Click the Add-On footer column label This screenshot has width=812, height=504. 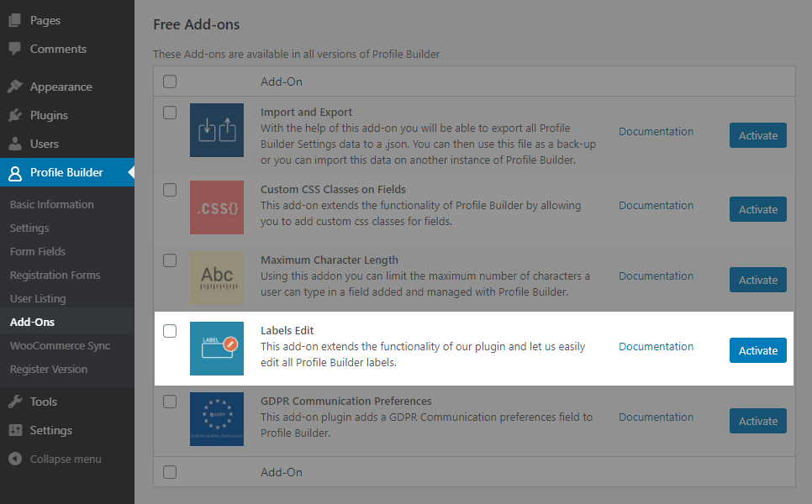(282, 472)
